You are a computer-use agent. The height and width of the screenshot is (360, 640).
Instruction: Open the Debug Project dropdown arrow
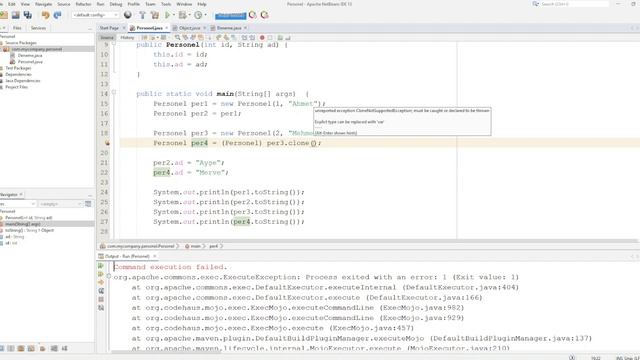pyautogui.click(x=189, y=15)
